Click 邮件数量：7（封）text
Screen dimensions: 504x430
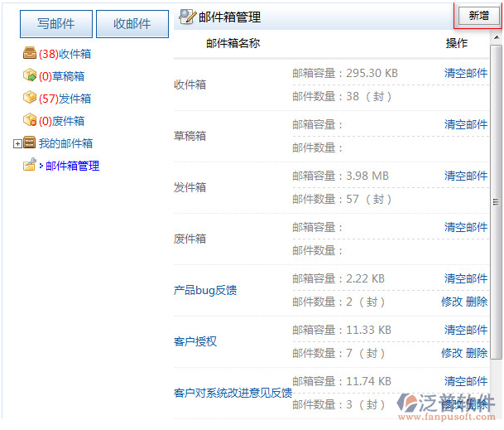[x=338, y=354]
